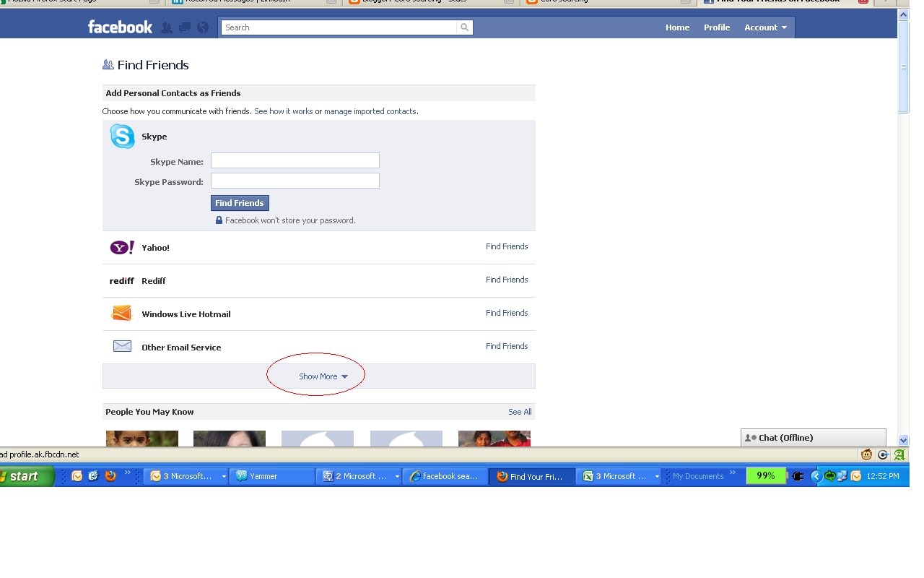Click the vertical scrollbar down arrow
Image resolution: width=924 pixels, height=578 pixels.
point(904,440)
